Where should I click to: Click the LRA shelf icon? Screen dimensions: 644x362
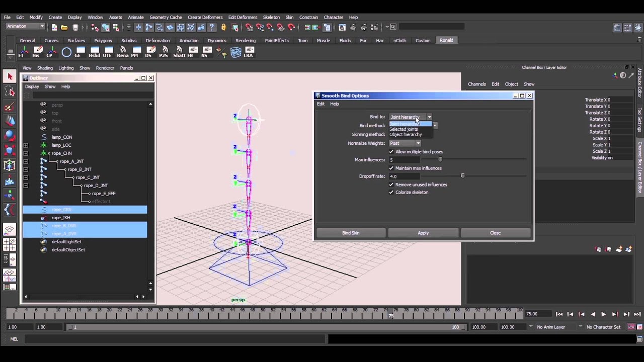click(249, 52)
